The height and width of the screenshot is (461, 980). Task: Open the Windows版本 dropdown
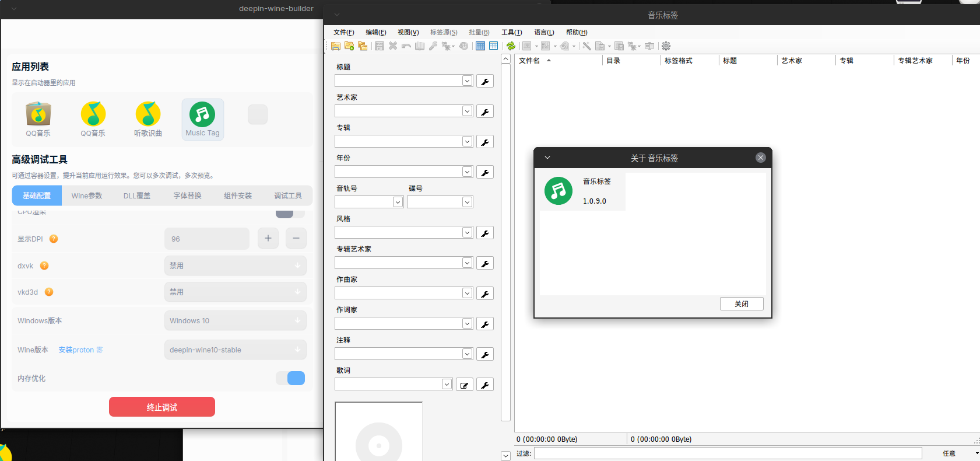[x=236, y=320]
